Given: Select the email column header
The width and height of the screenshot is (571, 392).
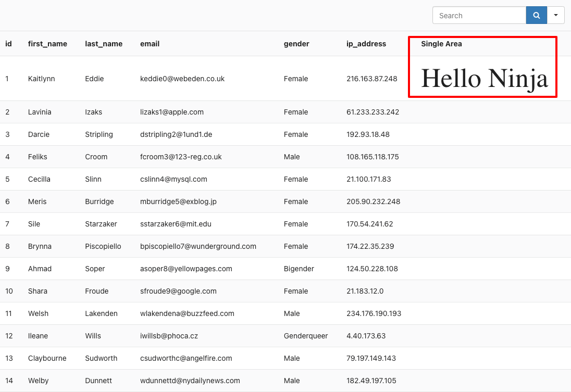Looking at the screenshot, I should pyautogui.click(x=150, y=44).
